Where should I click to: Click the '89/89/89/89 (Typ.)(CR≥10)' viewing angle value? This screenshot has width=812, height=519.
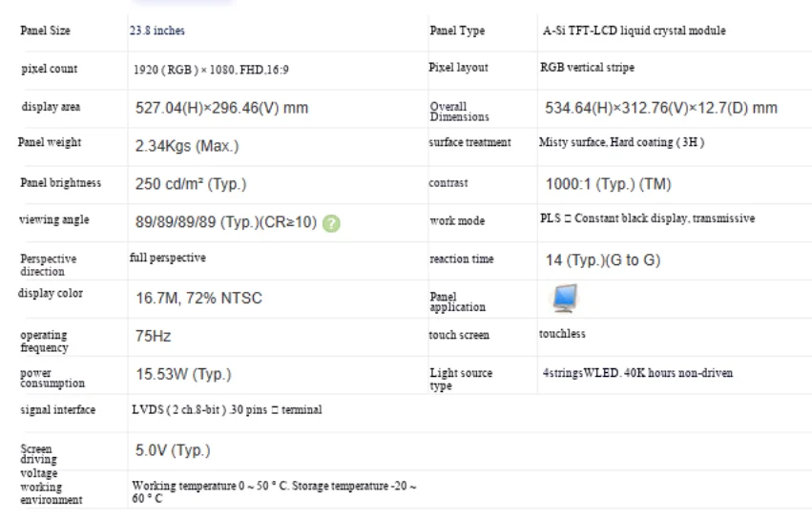[226, 222]
